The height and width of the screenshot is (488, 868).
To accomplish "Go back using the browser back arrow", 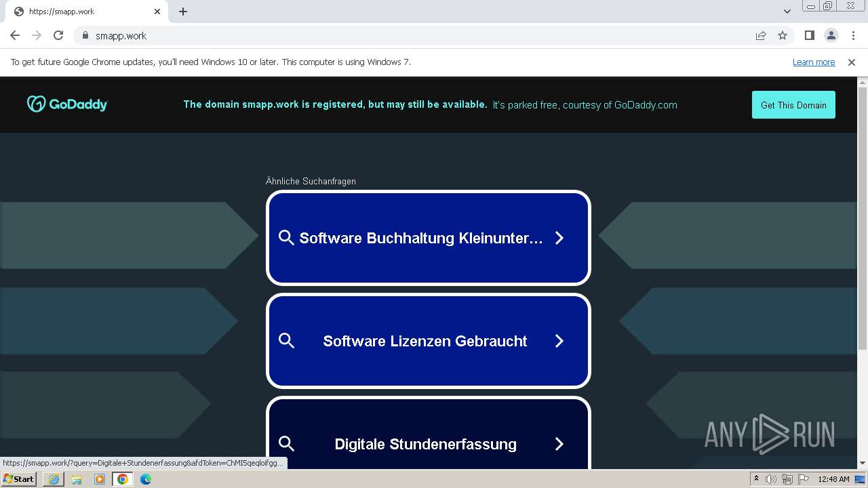I will pyautogui.click(x=15, y=35).
